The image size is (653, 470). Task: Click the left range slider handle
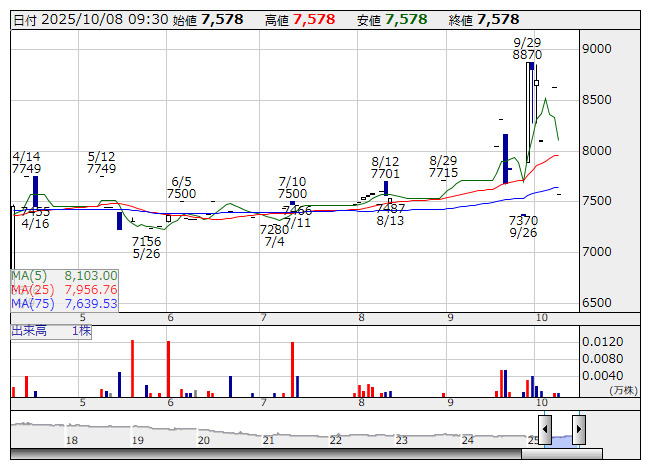tap(544, 430)
